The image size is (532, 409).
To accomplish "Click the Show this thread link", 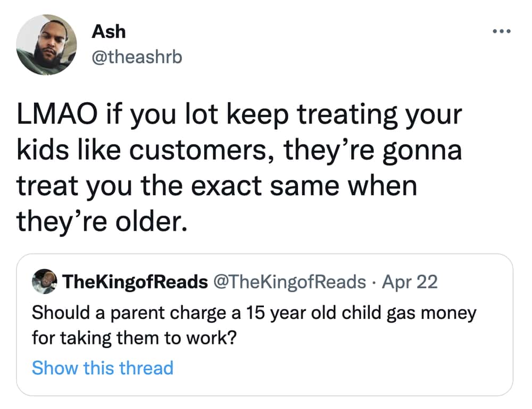I will click(103, 368).
